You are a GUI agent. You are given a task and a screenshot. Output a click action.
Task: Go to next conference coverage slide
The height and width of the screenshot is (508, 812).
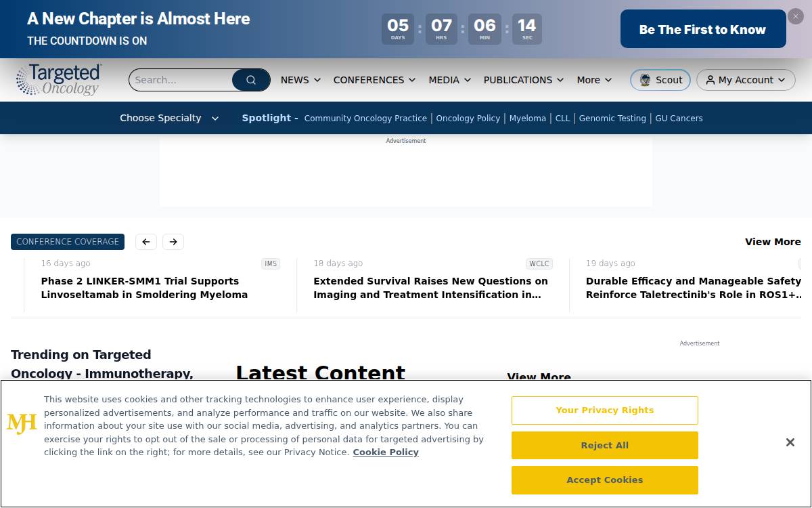pos(173,242)
